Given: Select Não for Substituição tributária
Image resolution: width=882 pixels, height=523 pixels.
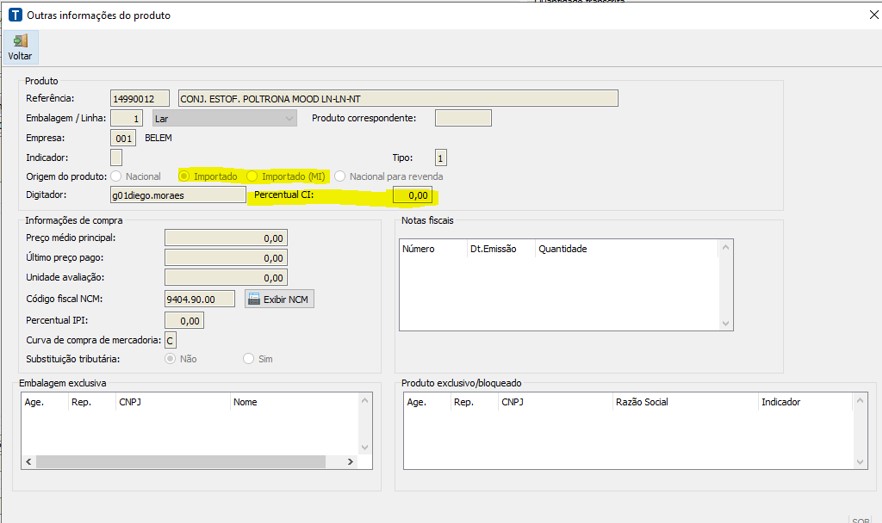Looking at the screenshot, I should coord(170,358).
